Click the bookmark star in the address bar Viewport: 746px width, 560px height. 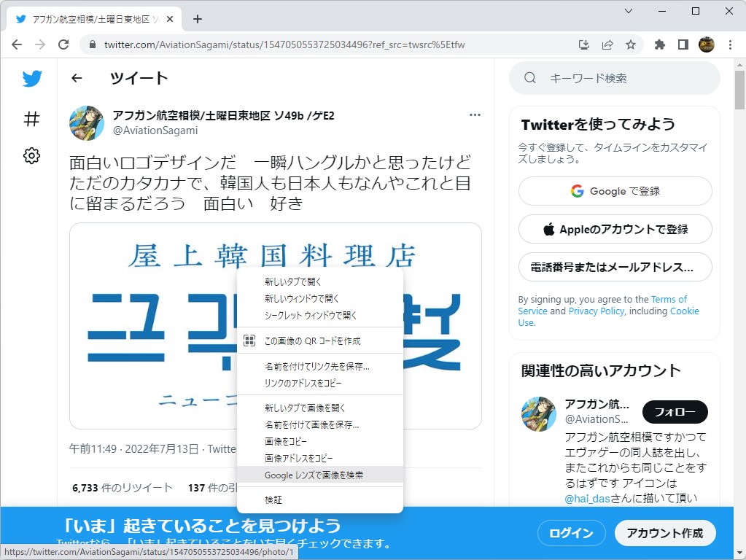tap(632, 44)
